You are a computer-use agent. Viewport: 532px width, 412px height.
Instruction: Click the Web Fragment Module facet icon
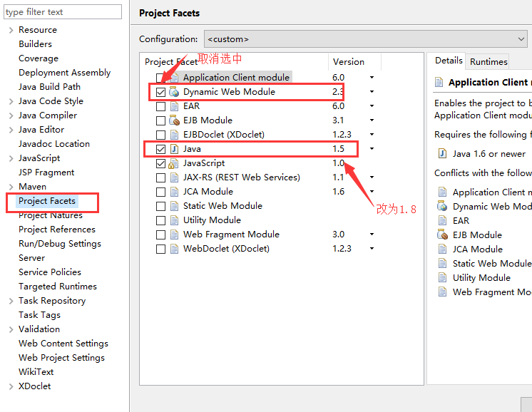pyautogui.click(x=174, y=235)
